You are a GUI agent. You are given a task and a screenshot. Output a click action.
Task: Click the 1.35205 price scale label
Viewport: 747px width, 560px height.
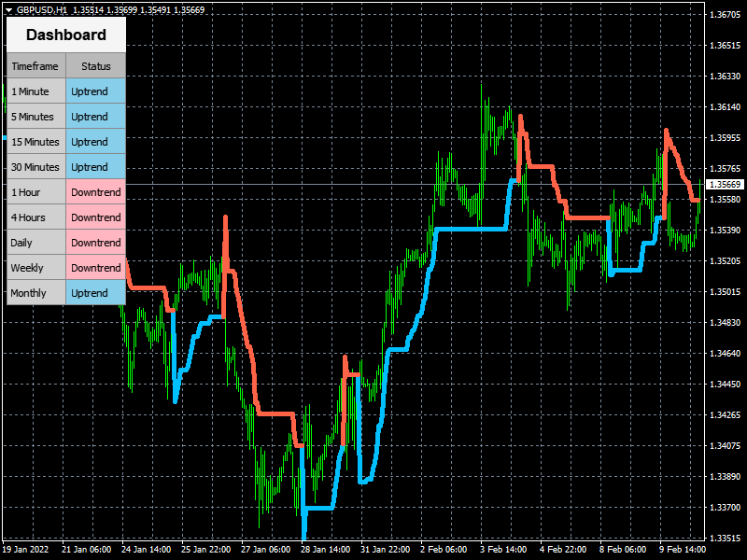(x=726, y=261)
